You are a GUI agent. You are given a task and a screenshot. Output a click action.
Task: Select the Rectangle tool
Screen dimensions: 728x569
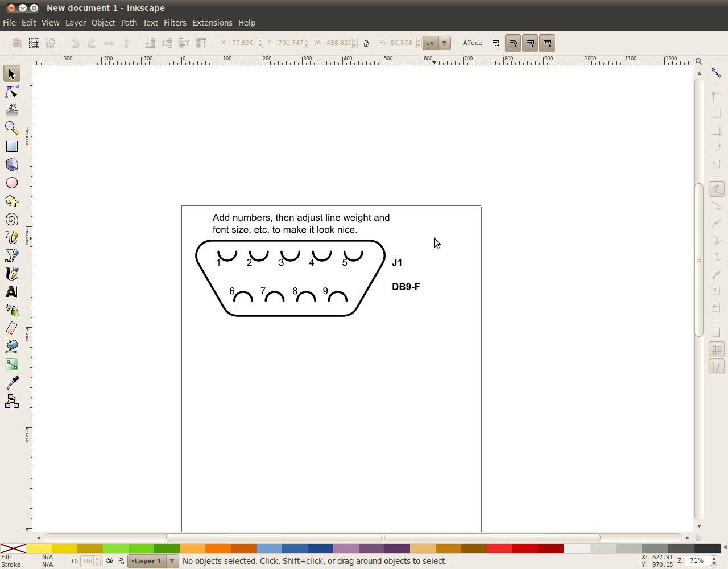(x=11, y=146)
